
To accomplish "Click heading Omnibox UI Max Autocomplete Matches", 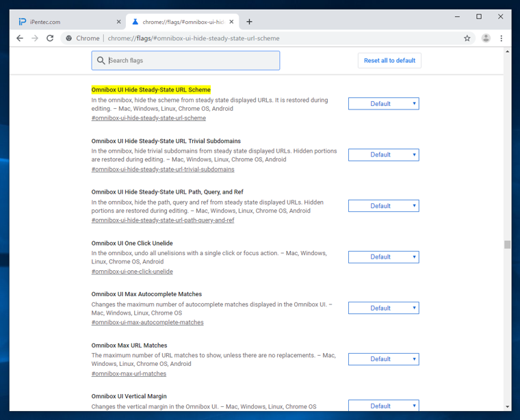I will pyautogui.click(x=146, y=294).
